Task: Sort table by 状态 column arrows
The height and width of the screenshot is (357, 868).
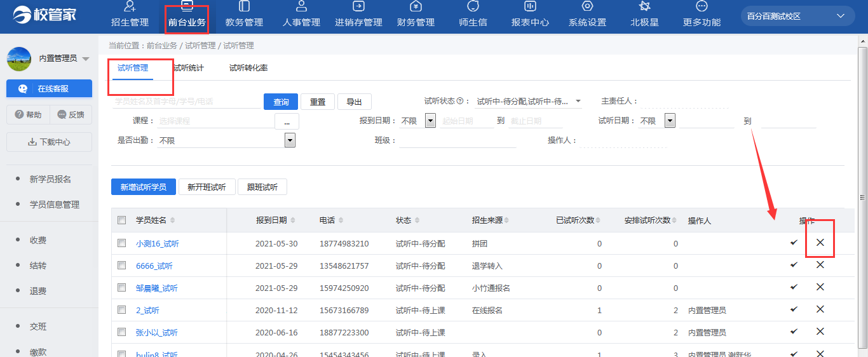Action: 417,220
